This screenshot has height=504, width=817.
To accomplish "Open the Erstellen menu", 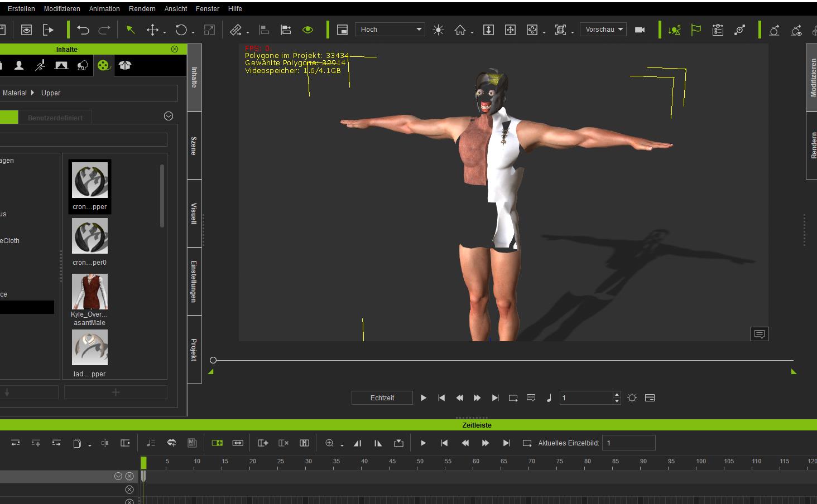I will pos(21,9).
